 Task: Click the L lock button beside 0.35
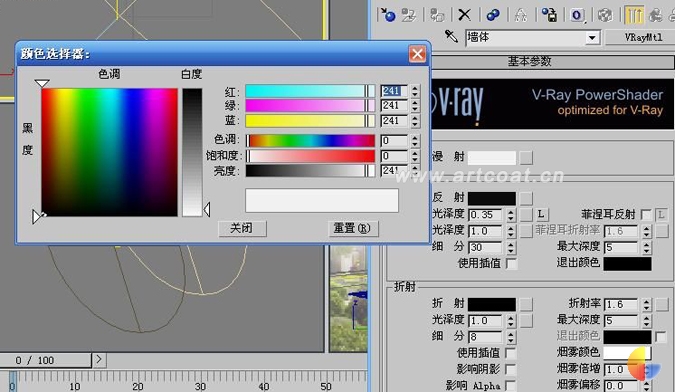(x=541, y=214)
